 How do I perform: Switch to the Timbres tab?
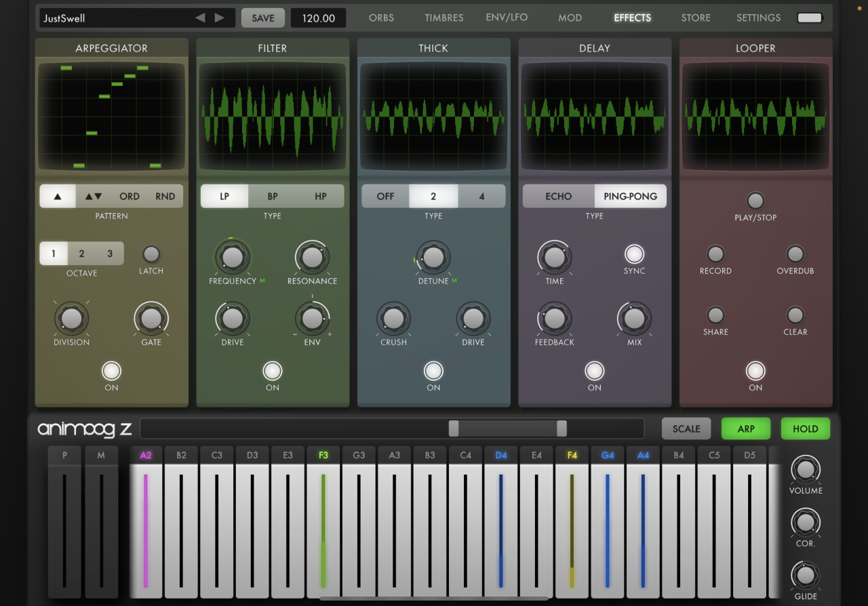pyautogui.click(x=444, y=18)
